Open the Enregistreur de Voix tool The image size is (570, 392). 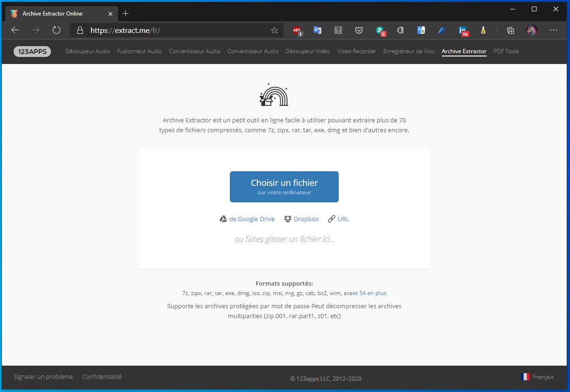tap(409, 51)
